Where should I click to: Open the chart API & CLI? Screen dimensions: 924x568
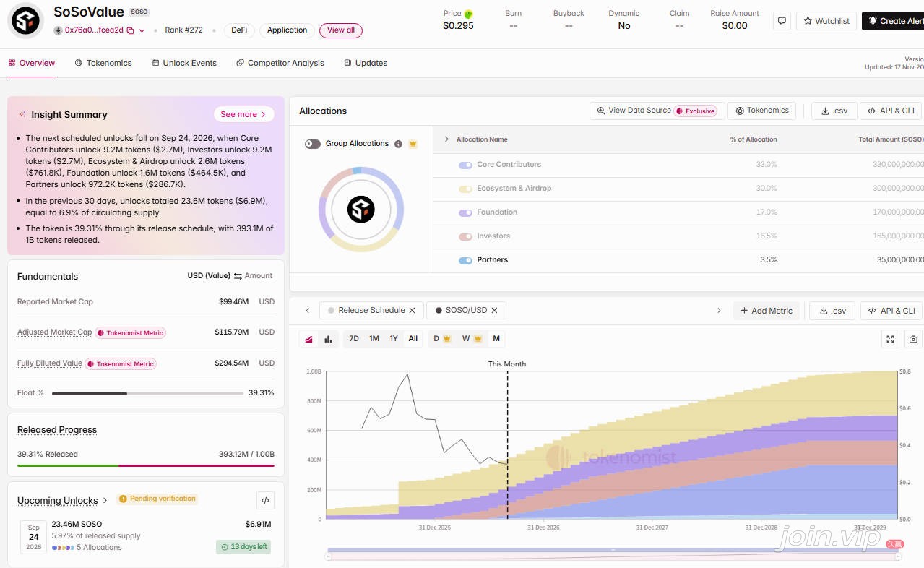click(x=892, y=311)
